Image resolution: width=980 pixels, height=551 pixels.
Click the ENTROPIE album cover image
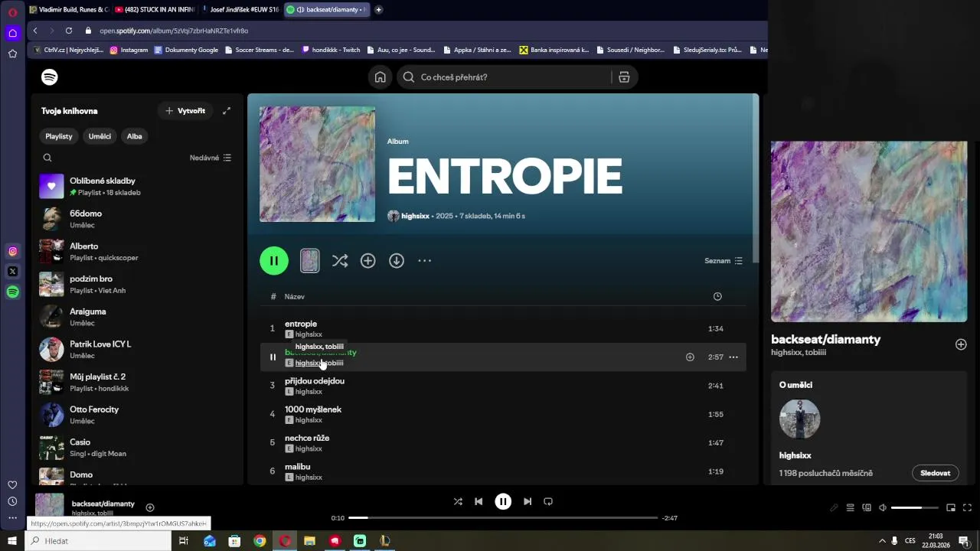[317, 164]
